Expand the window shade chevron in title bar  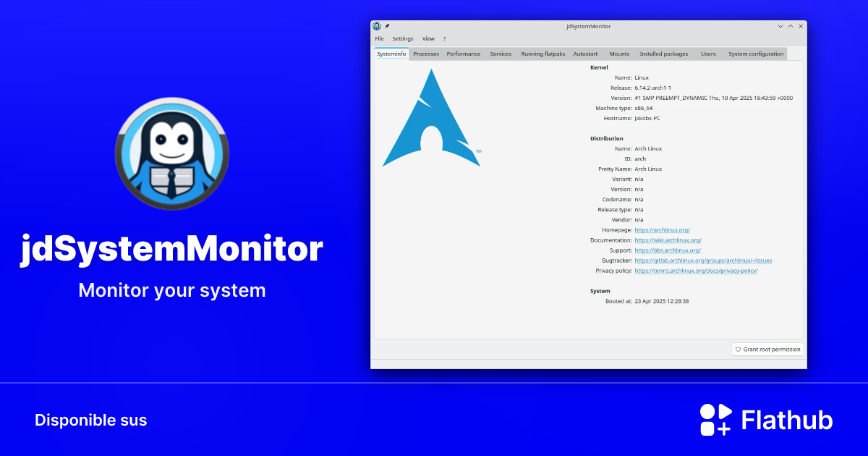(780, 25)
